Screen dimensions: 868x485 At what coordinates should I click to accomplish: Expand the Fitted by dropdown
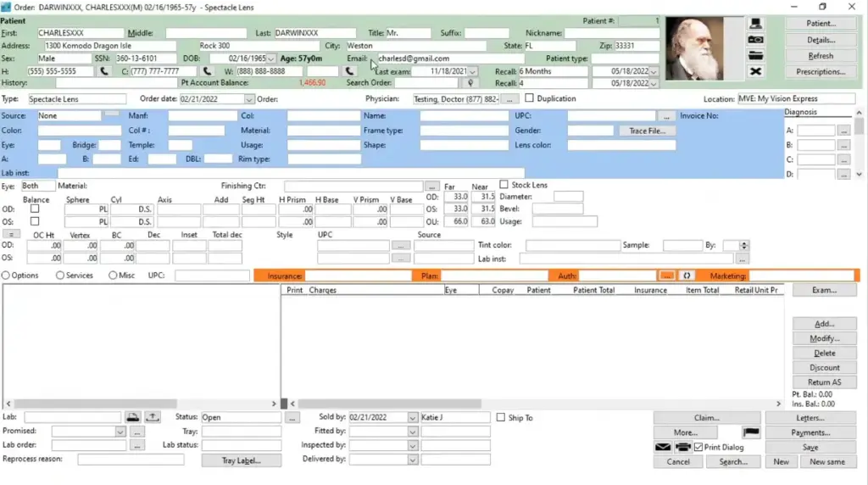pos(413,432)
